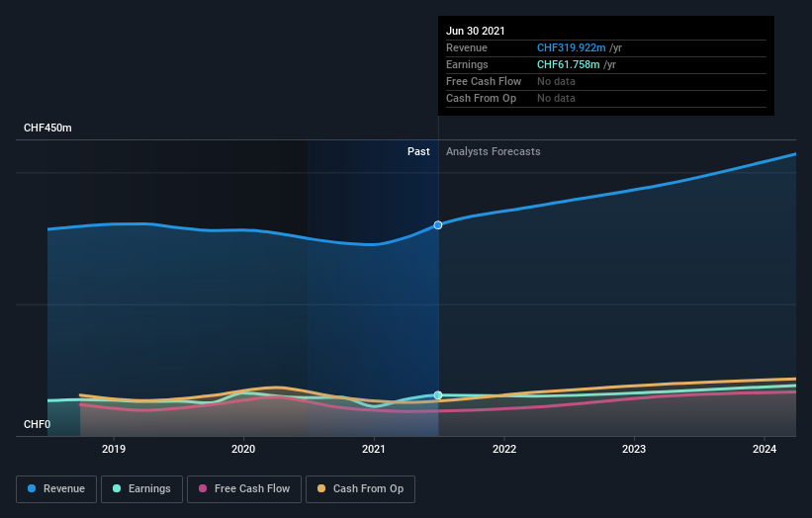This screenshot has width=812, height=518.
Task: Click the tooltip Free Cash Flow row label
Action: [x=484, y=81]
